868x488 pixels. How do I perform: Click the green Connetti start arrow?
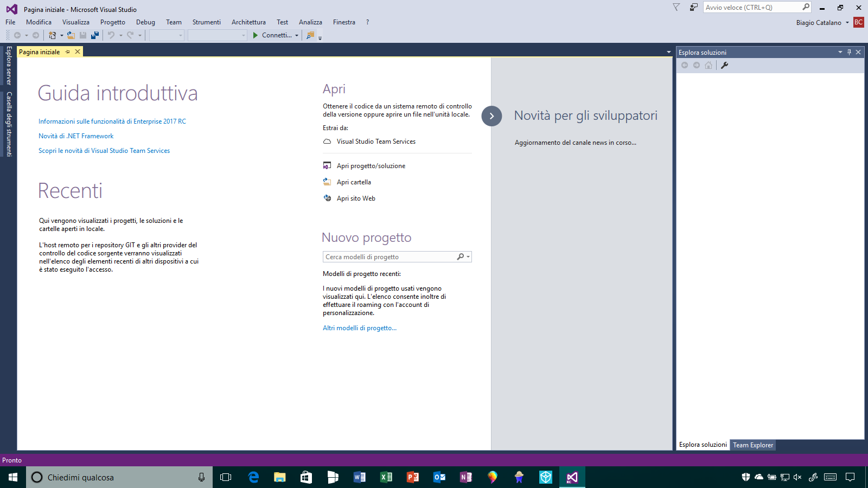click(x=256, y=35)
